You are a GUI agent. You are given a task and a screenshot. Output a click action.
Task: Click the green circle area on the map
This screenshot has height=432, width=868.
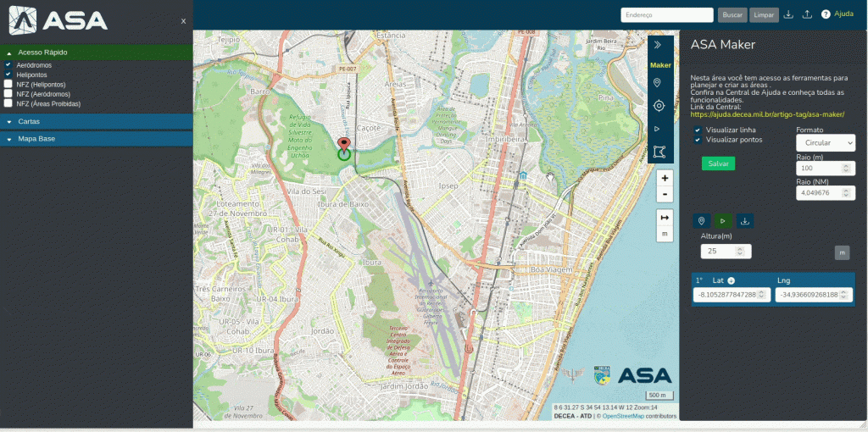(x=344, y=155)
